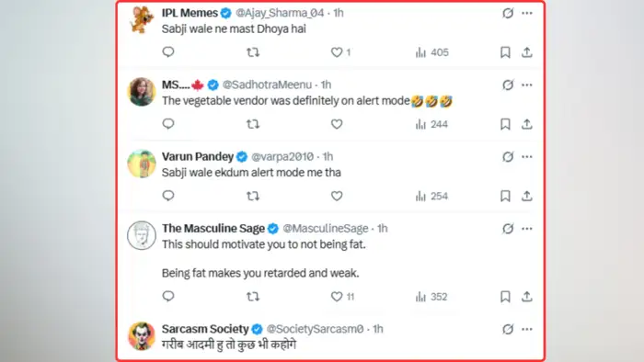
Task: Open more options on Varun Pandey tweet
Action: pyautogui.click(x=527, y=156)
